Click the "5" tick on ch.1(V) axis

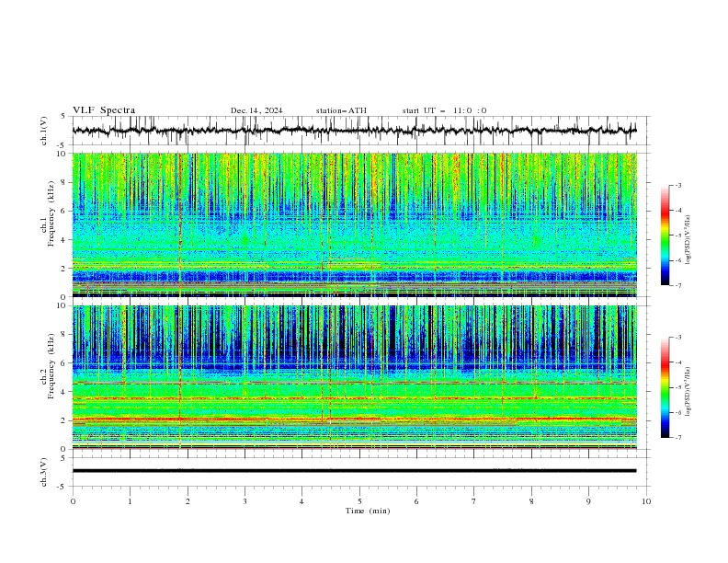point(63,117)
